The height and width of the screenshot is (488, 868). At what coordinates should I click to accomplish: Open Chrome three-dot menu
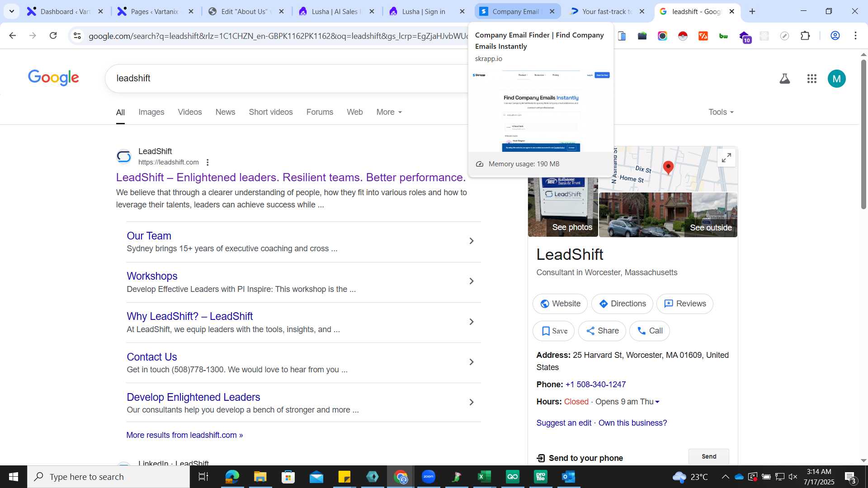point(855,36)
